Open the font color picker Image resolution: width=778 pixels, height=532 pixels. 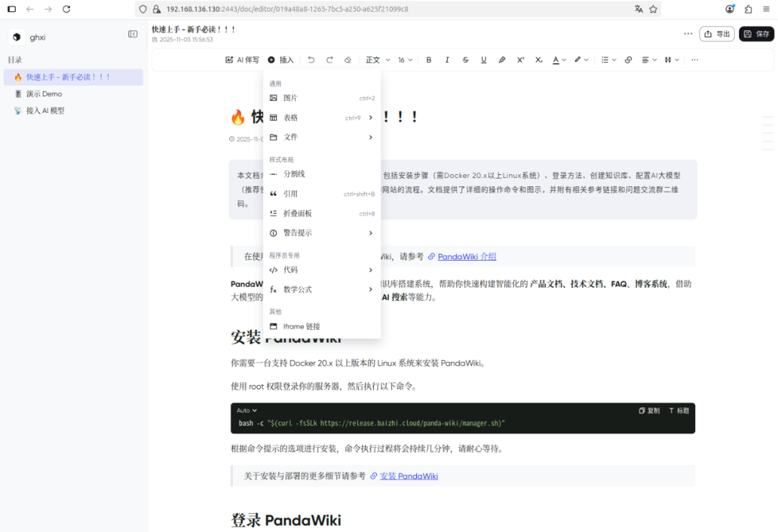(559, 60)
